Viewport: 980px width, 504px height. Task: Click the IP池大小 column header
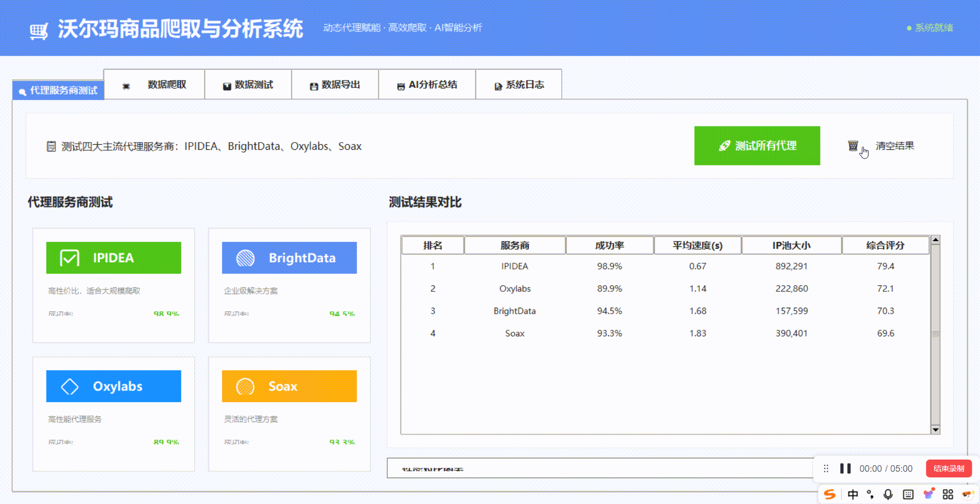(x=792, y=245)
